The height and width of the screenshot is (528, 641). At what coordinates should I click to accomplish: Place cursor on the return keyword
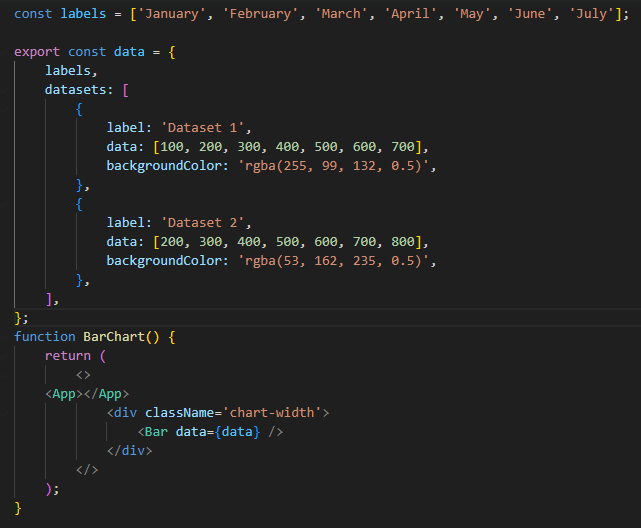(67, 355)
